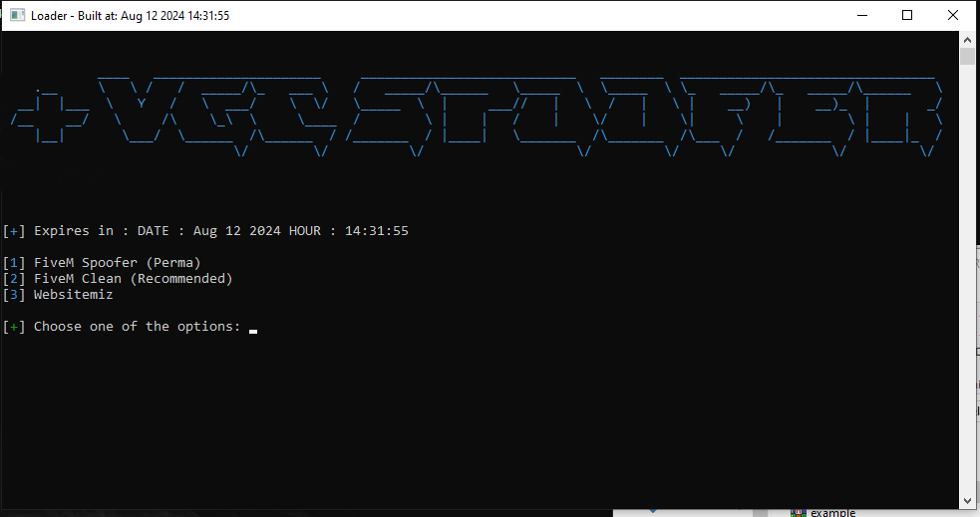Click the 'Expires in : DATE' line

pos(205,231)
